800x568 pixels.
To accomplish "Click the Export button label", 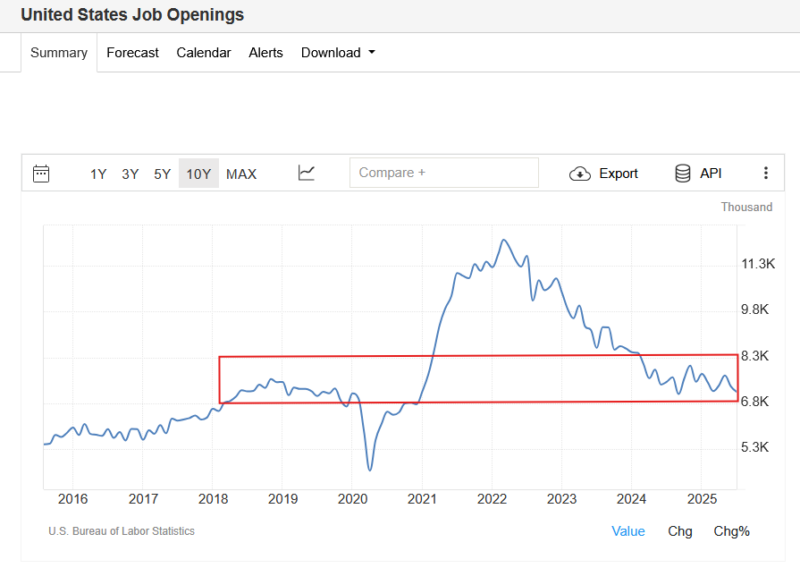I will click(618, 173).
